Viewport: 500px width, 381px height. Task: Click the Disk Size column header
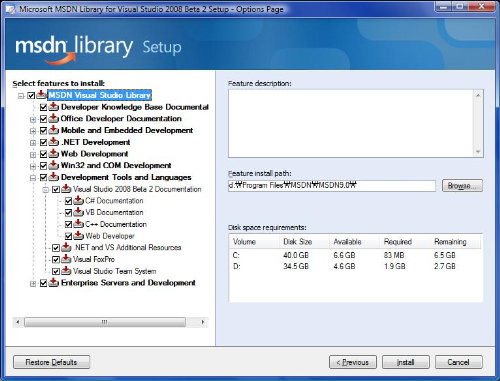point(304,242)
